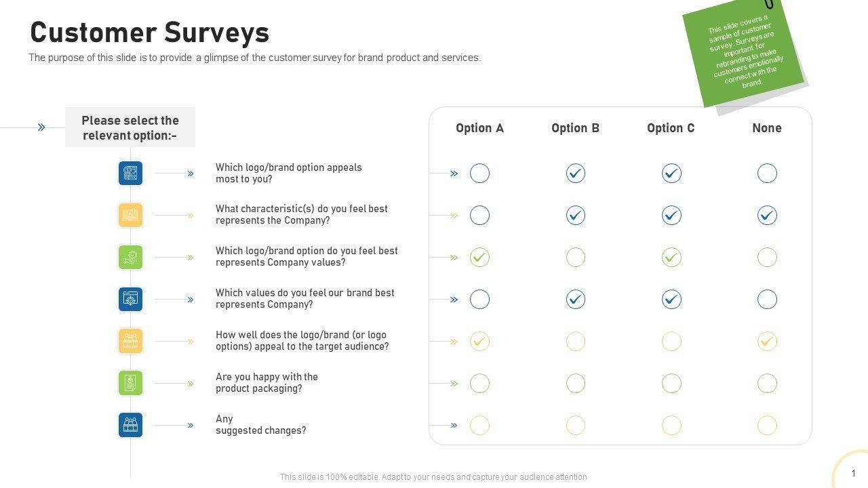
Task: Click the 'Please select the relevant option' box
Action: [130, 127]
